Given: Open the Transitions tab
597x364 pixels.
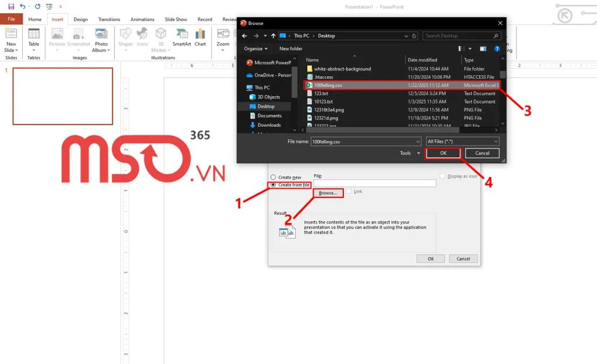Looking at the screenshot, I should pyautogui.click(x=108, y=19).
